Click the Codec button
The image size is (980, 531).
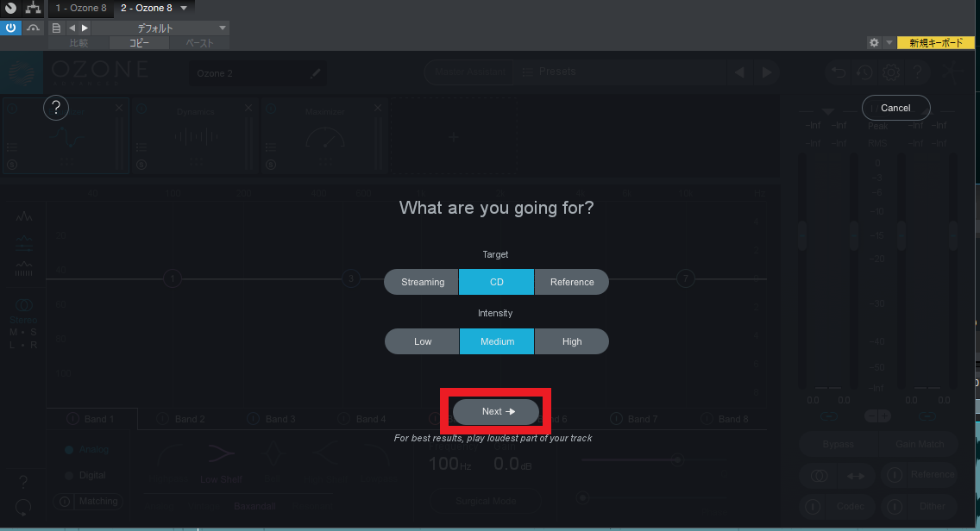tap(850, 507)
